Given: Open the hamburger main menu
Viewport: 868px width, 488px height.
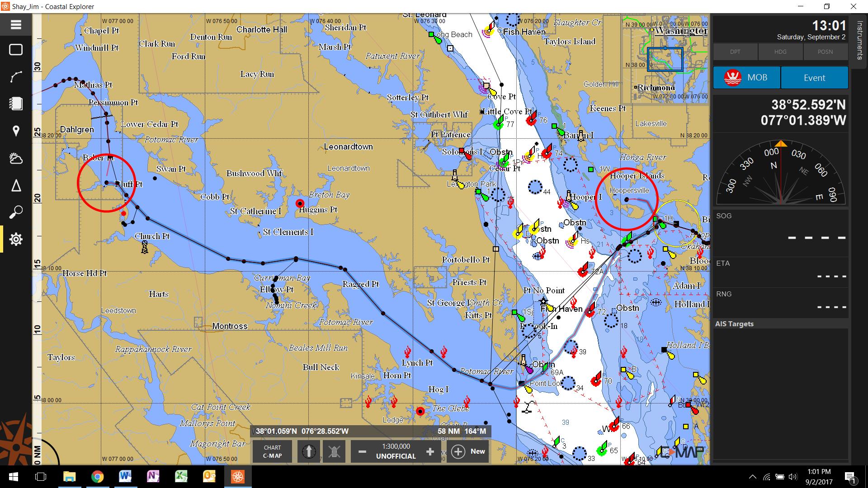Looking at the screenshot, I should click(16, 25).
